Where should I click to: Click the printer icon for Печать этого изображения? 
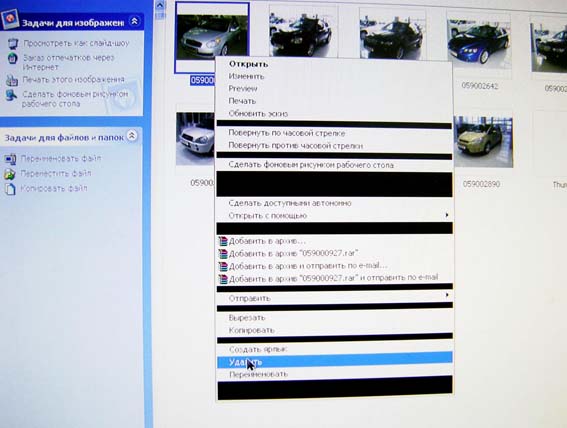(12, 80)
